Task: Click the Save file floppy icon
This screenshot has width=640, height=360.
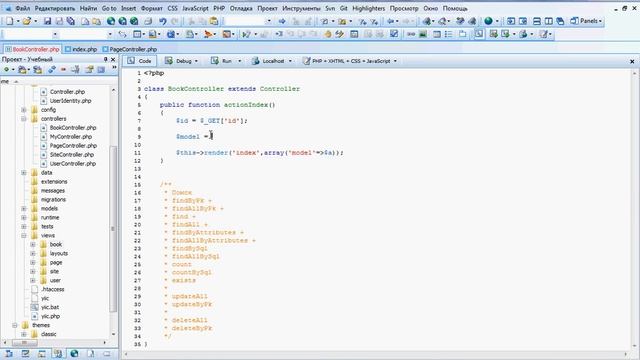Action: (47, 21)
